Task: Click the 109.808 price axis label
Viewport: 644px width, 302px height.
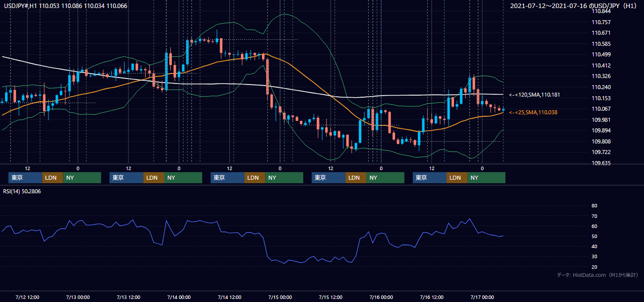Action: [602, 141]
